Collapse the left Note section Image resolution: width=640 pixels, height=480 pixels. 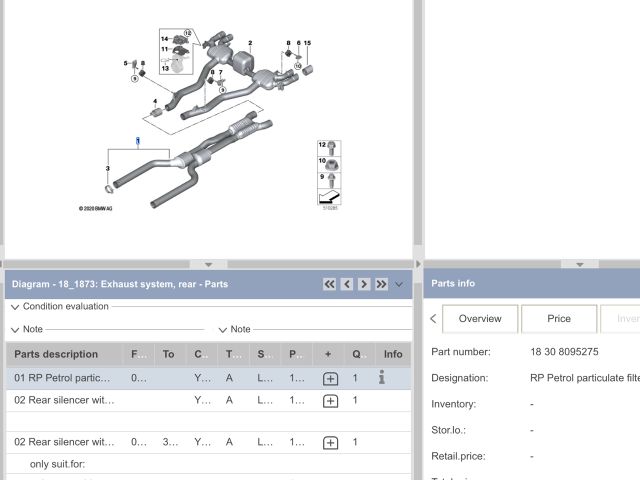click(14, 329)
